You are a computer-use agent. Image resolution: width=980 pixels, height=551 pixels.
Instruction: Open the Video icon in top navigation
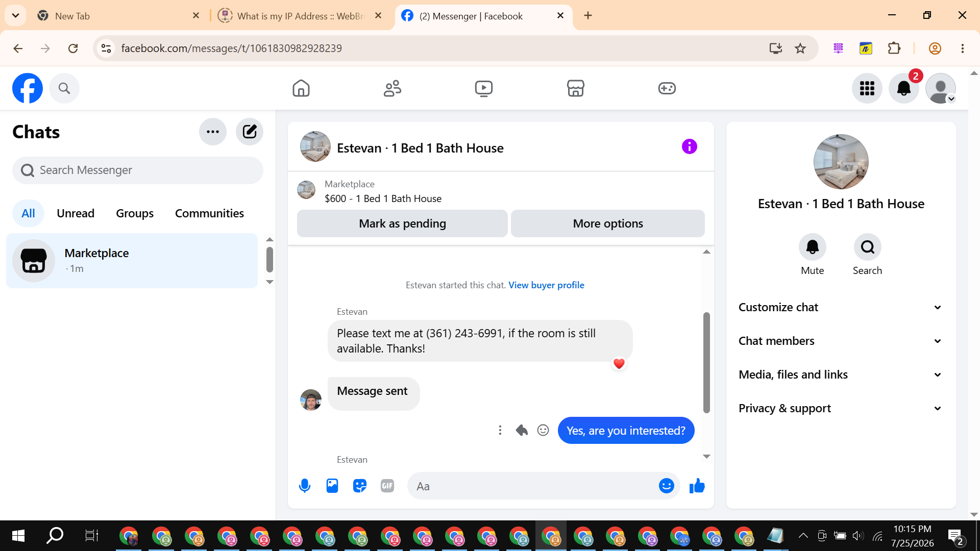484,88
